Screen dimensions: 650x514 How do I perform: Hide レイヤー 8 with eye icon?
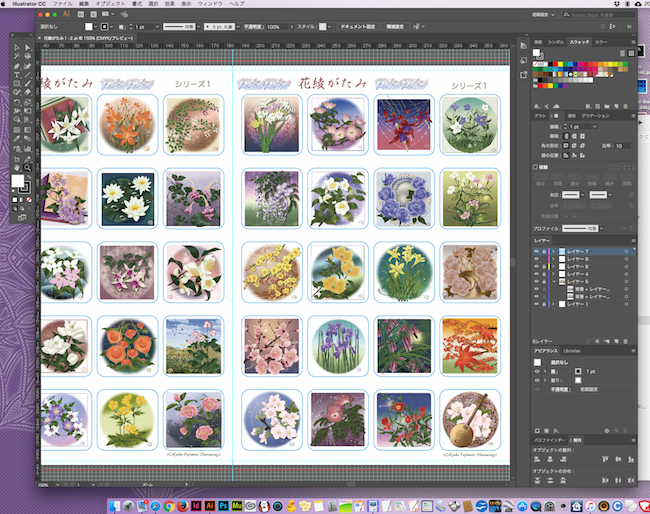(536, 259)
